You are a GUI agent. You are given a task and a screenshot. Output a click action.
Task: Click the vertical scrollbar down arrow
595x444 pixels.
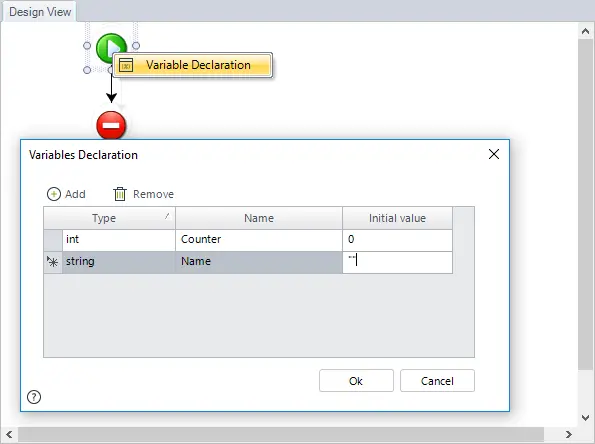[586, 417]
